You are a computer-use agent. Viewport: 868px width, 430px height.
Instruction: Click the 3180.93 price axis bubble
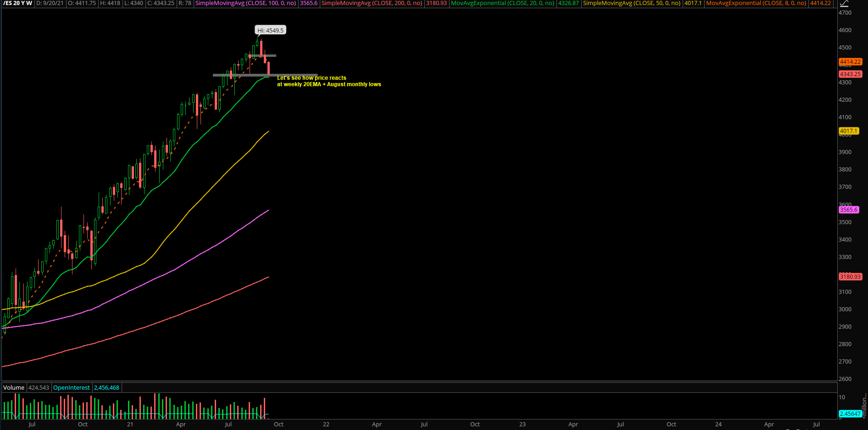click(850, 277)
